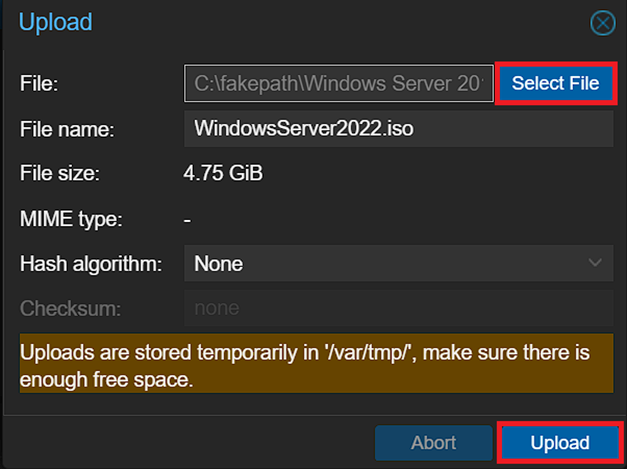Click the fakepath file path field
The width and height of the screenshot is (627, 469).
click(x=337, y=84)
